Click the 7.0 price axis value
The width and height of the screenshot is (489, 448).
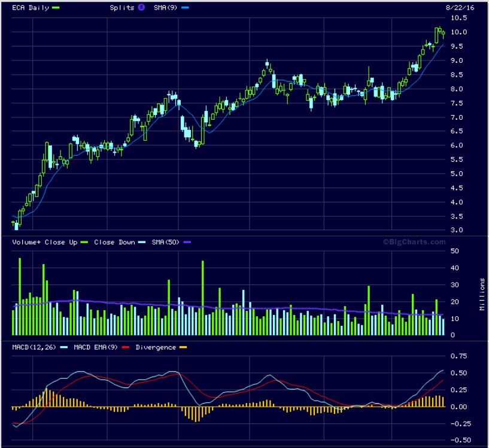pos(457,117)
